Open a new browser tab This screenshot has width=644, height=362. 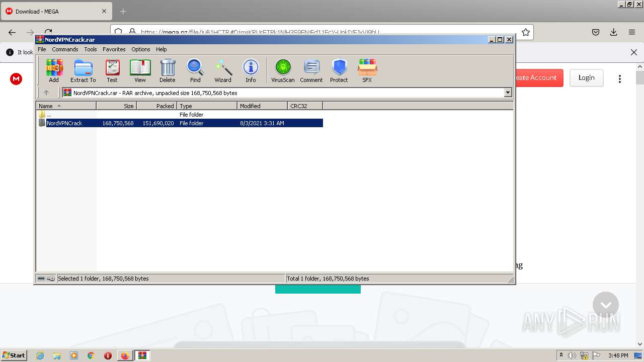click(x=123, y=11)
